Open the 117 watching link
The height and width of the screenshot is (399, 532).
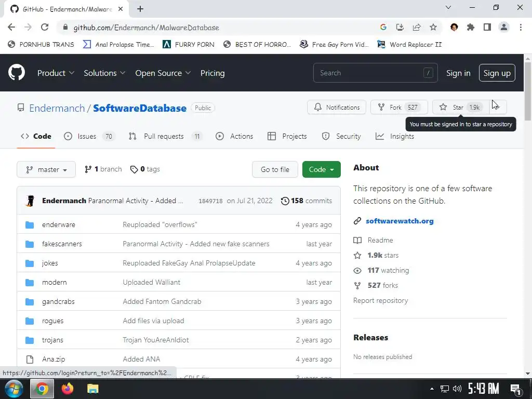(381, 270)
